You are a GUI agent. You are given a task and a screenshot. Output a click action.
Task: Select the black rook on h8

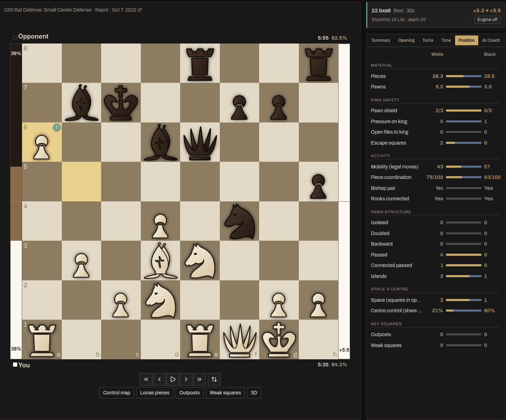318,64
